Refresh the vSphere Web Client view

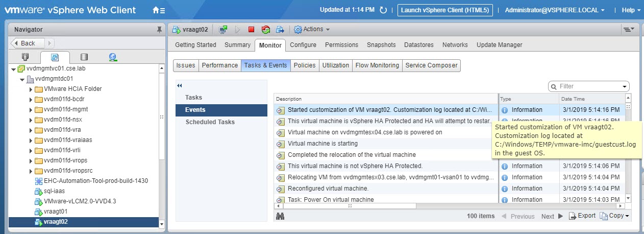(x=383, y=10)
